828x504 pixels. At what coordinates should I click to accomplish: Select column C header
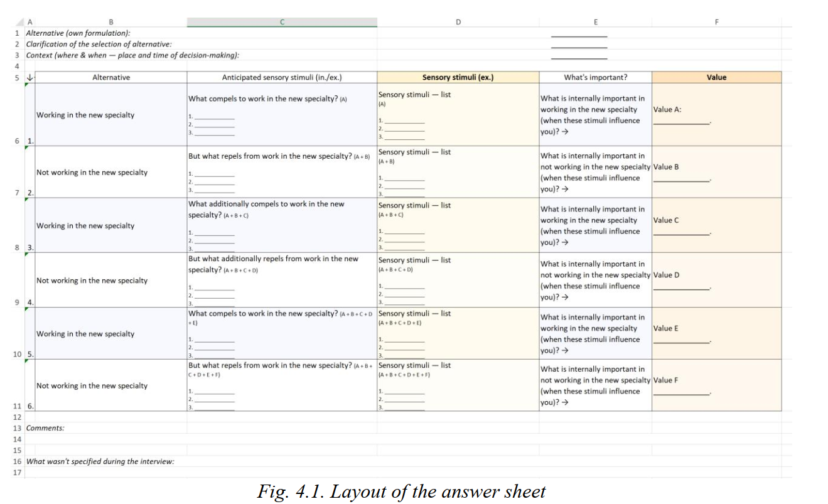[282, 22]
